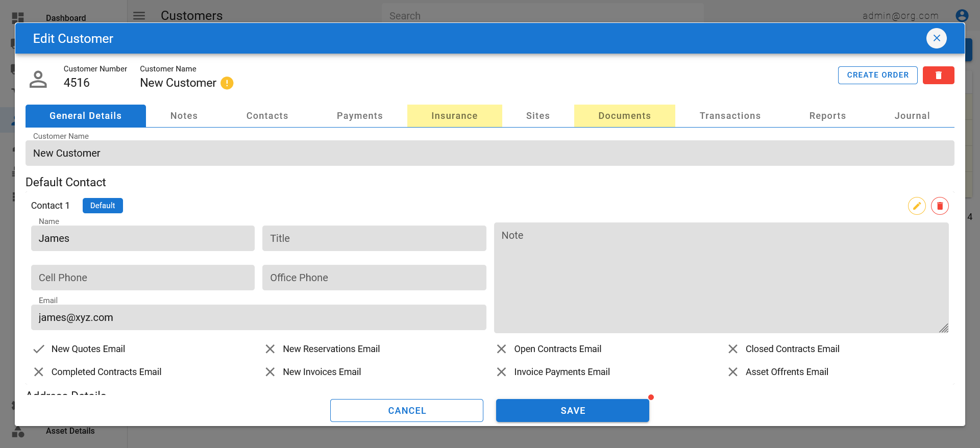This screenshot has width=980, height=448.
Task: Open the Documents tab
Action: tap(624, 116)
